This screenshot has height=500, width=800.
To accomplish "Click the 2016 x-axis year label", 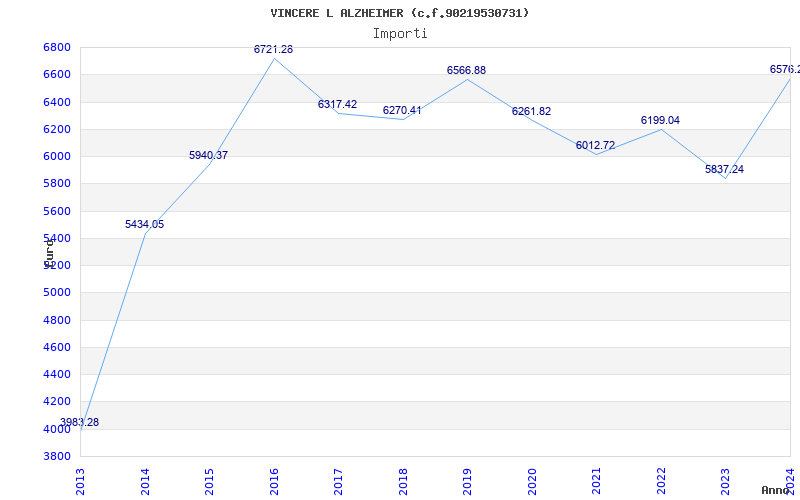I will (x=274, y=482).
